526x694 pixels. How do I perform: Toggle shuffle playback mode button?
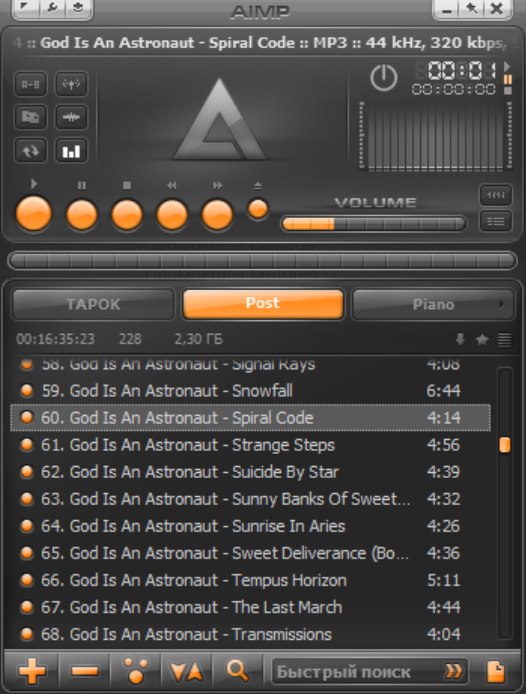[x=31, y=117]
